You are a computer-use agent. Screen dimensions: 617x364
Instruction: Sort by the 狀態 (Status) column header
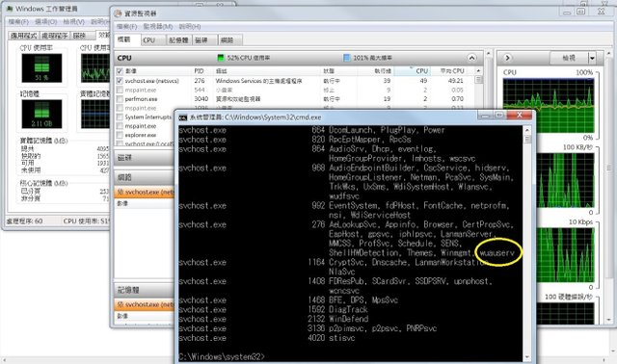[338, 71]
